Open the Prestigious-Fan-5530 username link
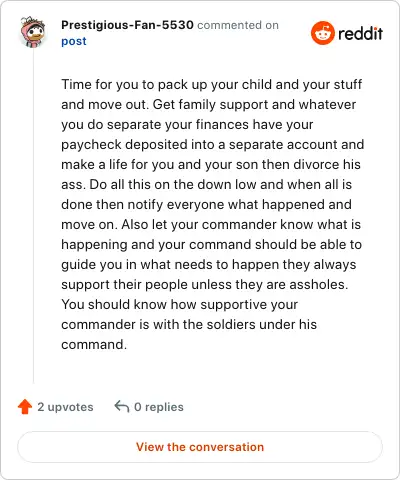This screenshot has width=400, height=480. 127,25
